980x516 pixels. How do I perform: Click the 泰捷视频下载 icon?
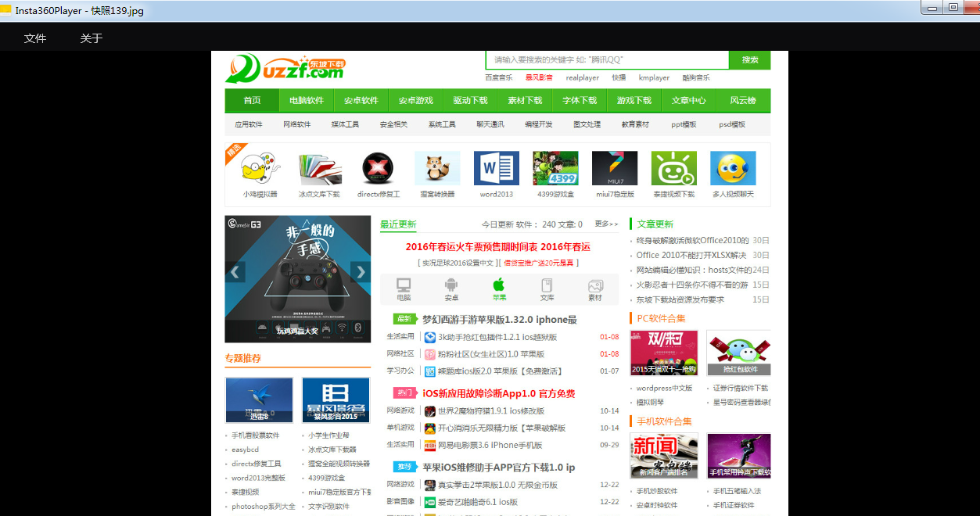click(x=674, y=168)
